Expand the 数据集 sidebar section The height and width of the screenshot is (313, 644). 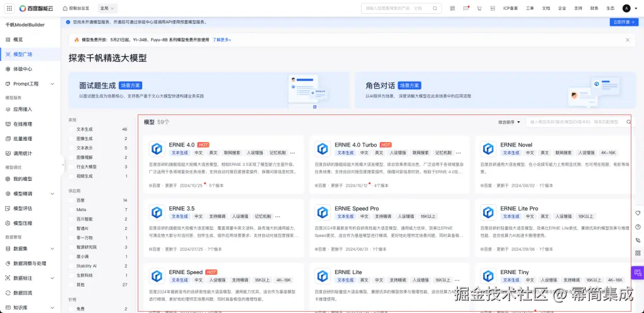[52, 249]
